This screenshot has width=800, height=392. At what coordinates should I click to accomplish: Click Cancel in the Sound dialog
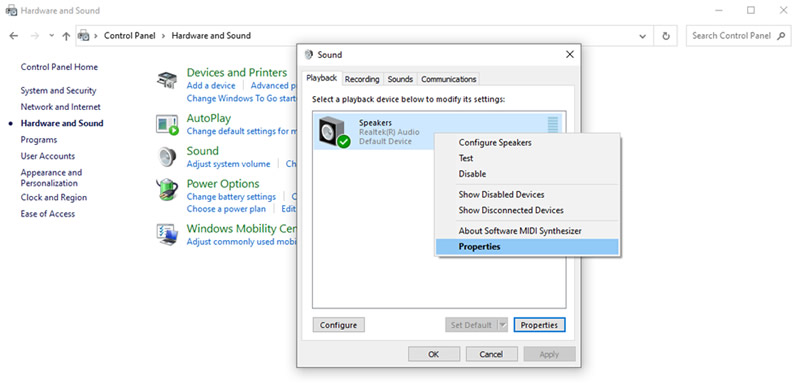(491, 354)
